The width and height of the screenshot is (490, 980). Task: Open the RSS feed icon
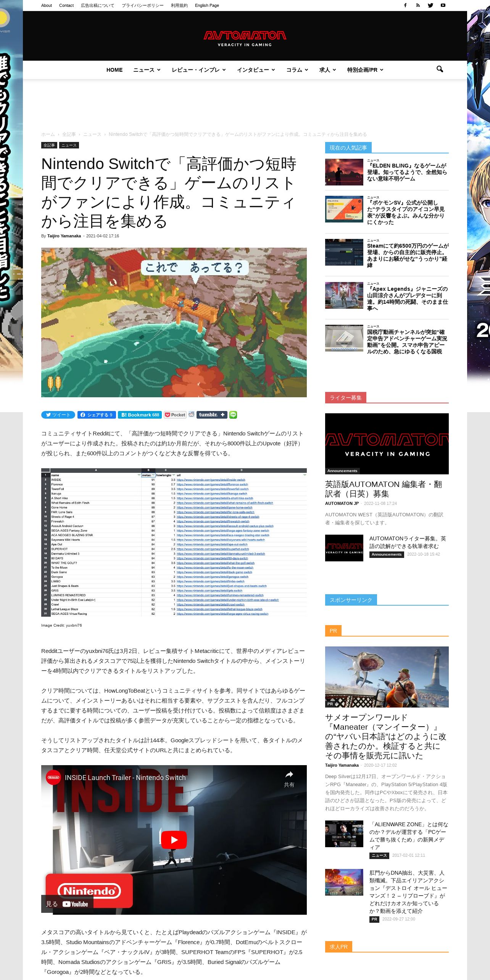tap(418, 5)
